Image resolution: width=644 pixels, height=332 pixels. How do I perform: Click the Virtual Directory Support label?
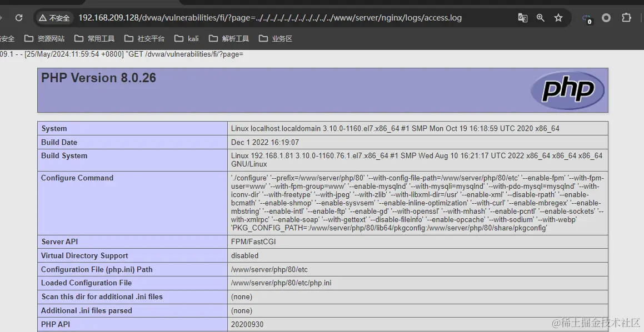coord(84,256)
